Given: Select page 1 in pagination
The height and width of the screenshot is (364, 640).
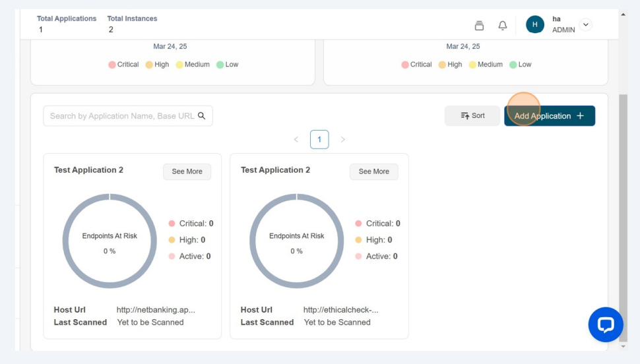Looking at the screenshot, I should 319,140.
